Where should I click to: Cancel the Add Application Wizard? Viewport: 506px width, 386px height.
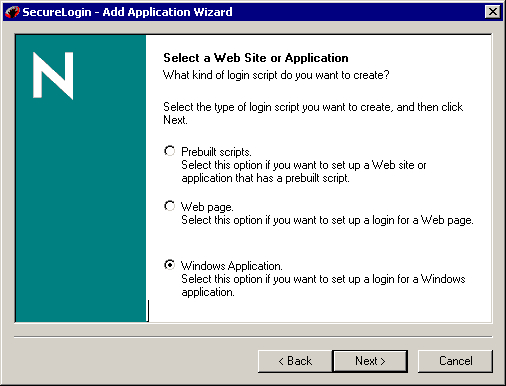click(455, 361)
